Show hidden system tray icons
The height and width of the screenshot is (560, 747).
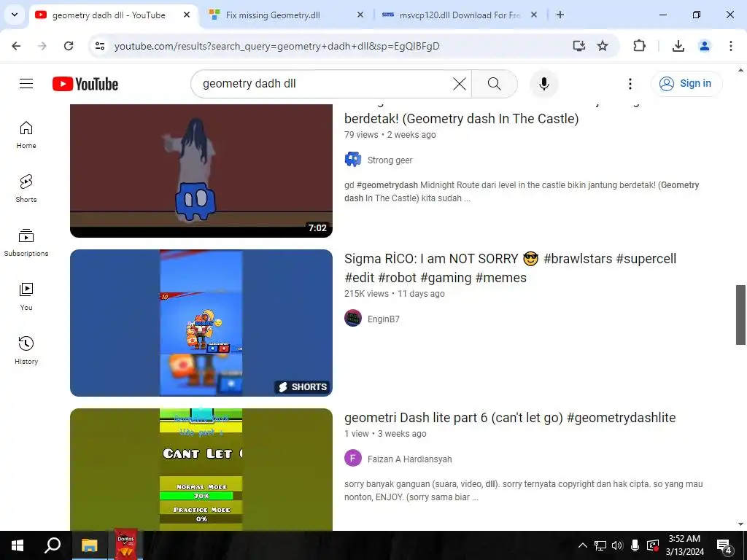pos(583,545)
